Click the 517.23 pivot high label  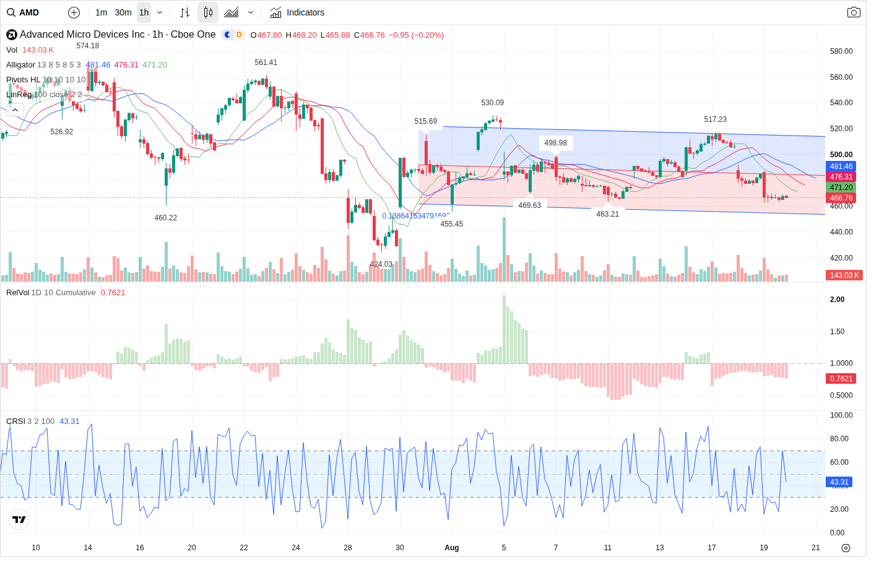[x=715, y=119]
